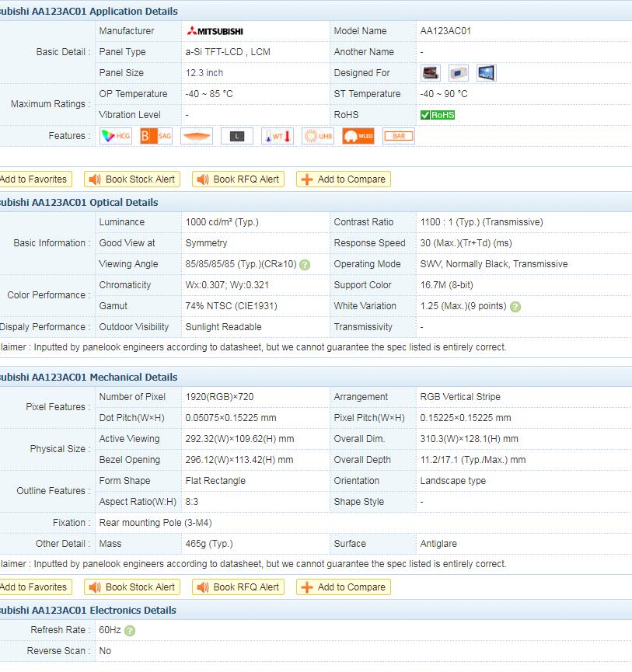Click the HCG high color gamut feature icon
Image resolution: width=632 pixels, height=672 pixels.
click(x=116, y=136)
